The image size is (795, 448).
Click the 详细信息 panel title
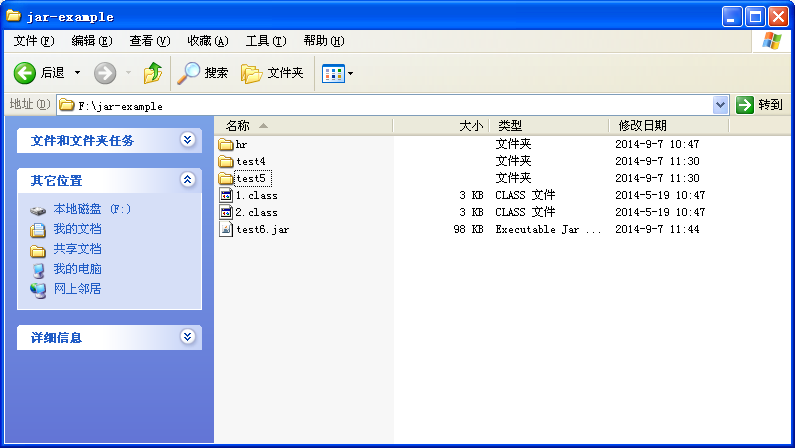click(x=56, y=338)
